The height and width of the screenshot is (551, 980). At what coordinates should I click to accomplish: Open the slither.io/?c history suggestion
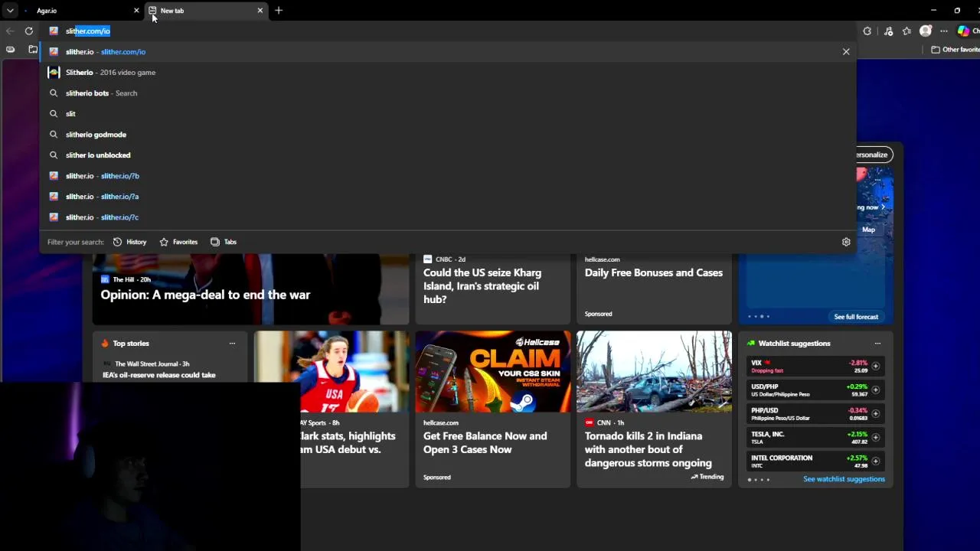tap(448, 217)
